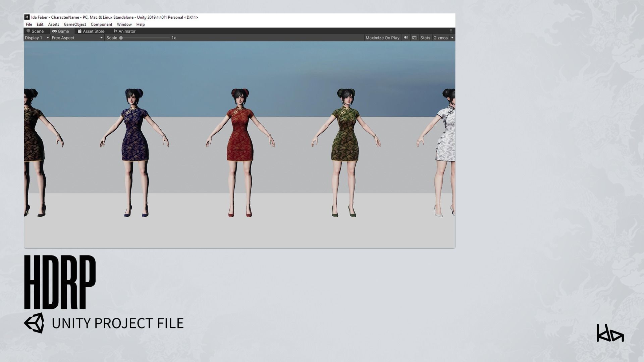
Task: Switch to the Scene tab
Action: tap(35, 31)
